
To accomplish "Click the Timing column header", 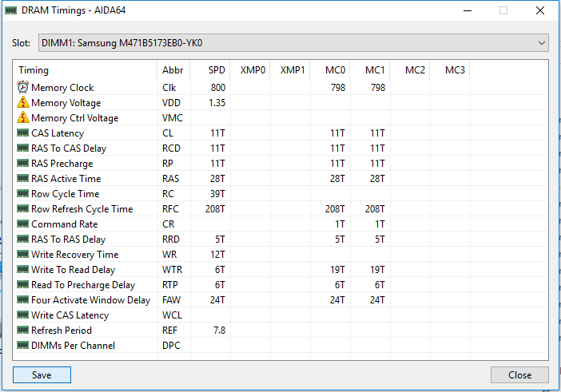I will (34, 70).
